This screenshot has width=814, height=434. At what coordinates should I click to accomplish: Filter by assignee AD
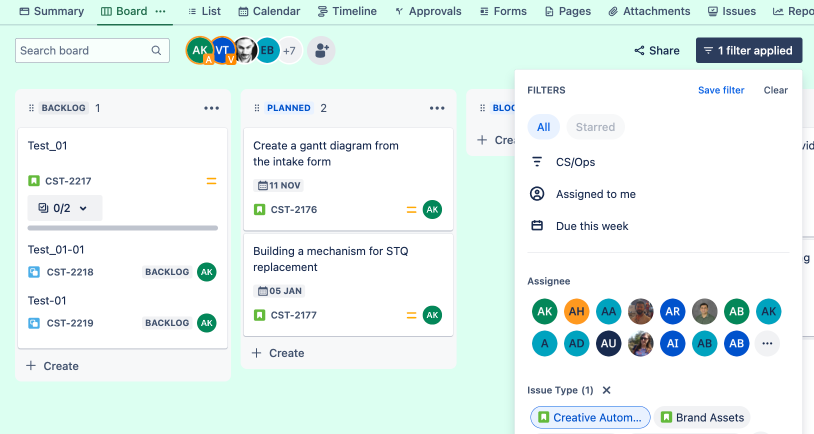(577, 344)
